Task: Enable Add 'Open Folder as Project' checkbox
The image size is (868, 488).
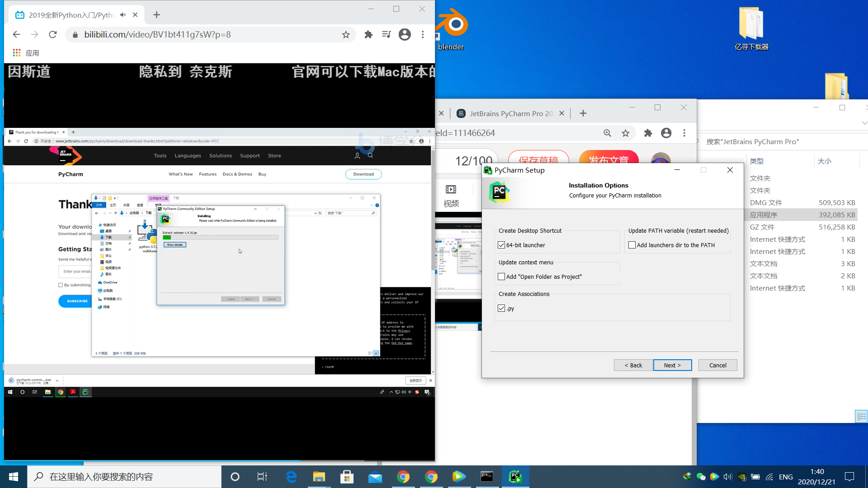Action: point(502,276)
